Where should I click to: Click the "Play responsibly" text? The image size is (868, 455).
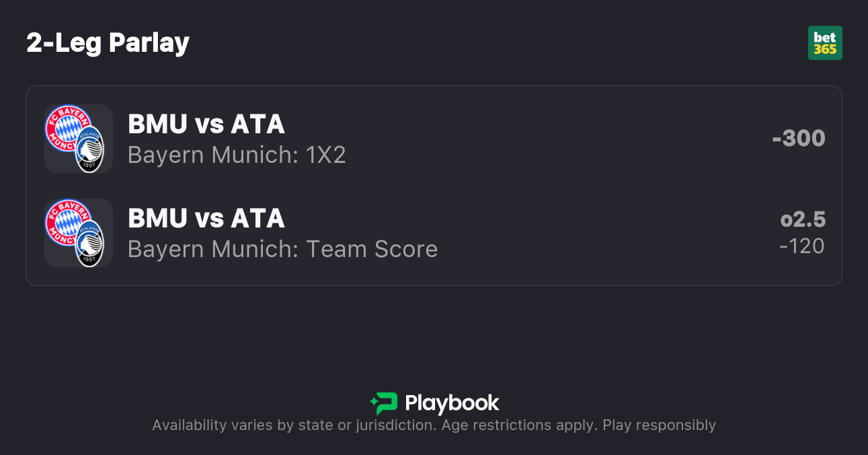coord(659,425)
